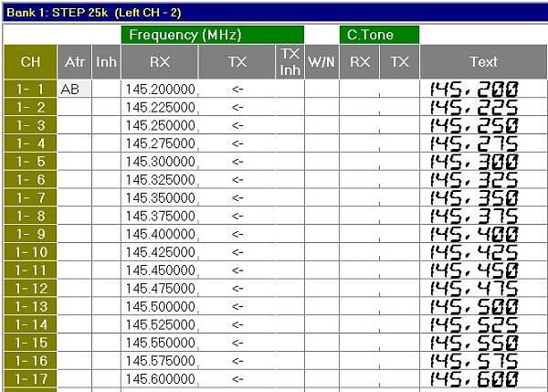Select RX frequency cell 145.225000
This screenshot has height=392, width=548.
(159, 107)
